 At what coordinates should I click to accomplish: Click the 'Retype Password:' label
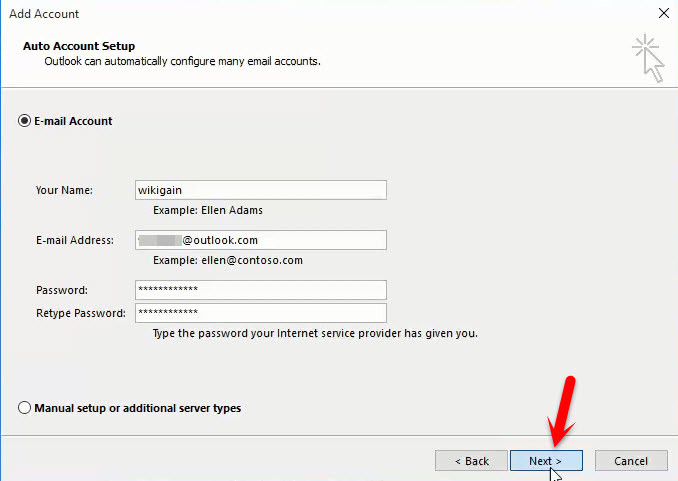click(81, 313)
